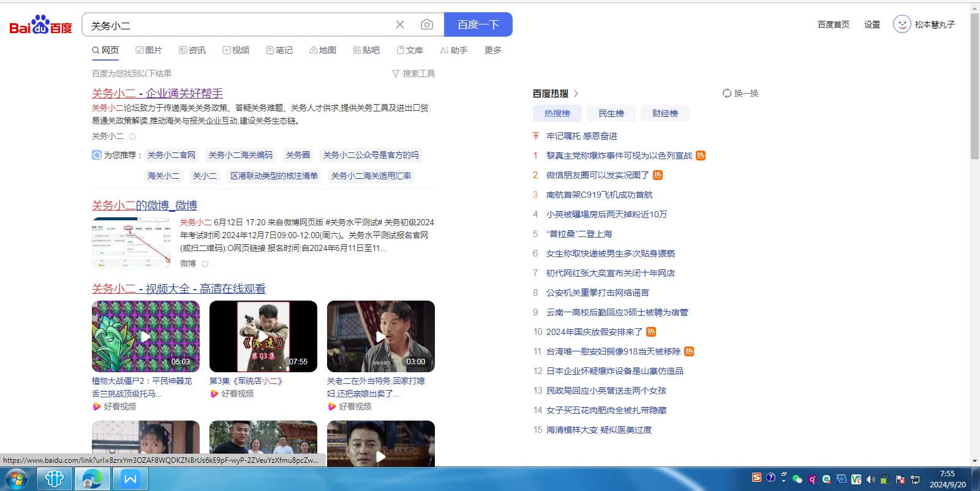This screenshot has height=491, width=980.
Task: Open hot topic 南航首架C919飞机成功首航
Action: (600, 195)
